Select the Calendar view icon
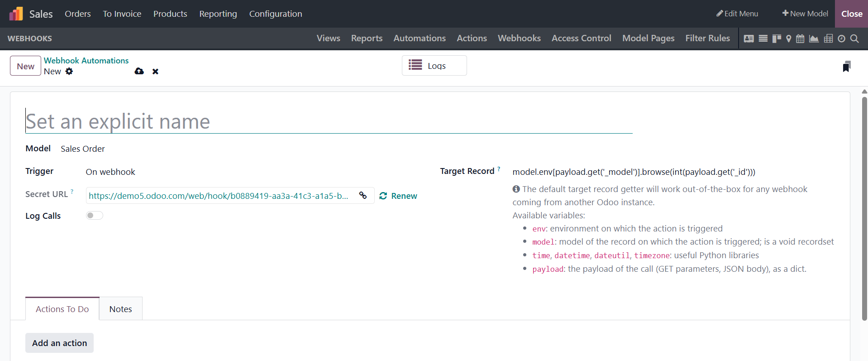The image size is (868, 361). pyautogui.click(x=800, y=39)
